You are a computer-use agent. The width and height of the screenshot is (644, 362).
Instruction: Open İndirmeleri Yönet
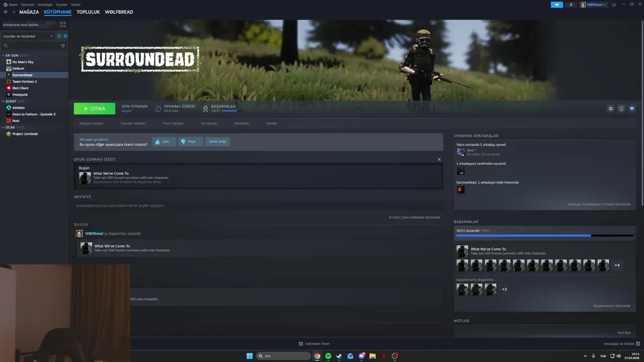[x=314, y=344]
